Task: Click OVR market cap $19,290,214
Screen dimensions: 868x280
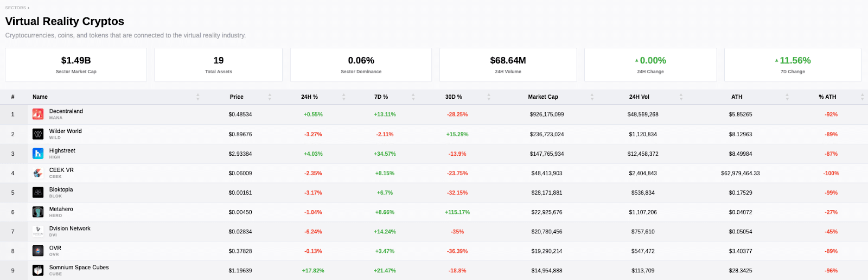Action: [547, 251]
